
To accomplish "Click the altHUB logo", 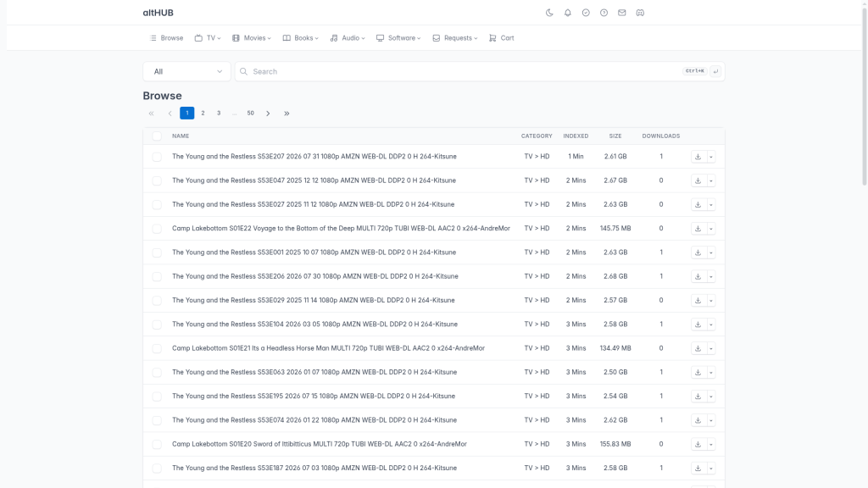I will click(x=159, y=13).
